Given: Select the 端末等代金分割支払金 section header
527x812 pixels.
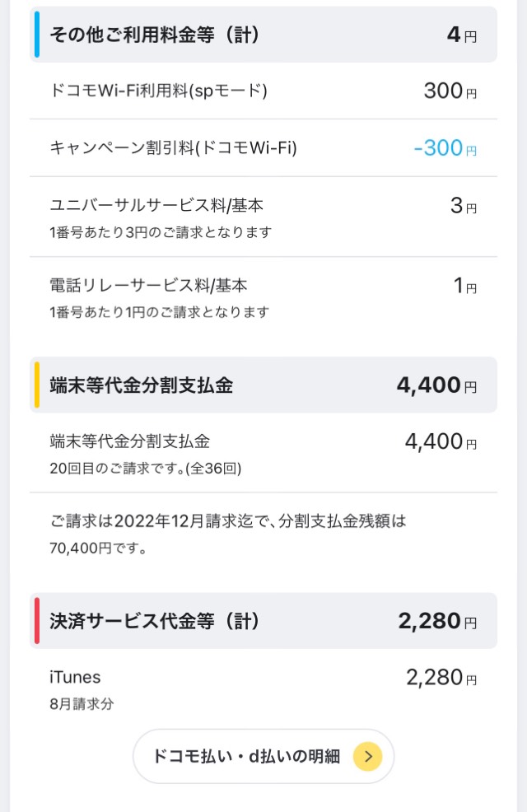Looking at the screenshot, I should [x=263, y=385].
